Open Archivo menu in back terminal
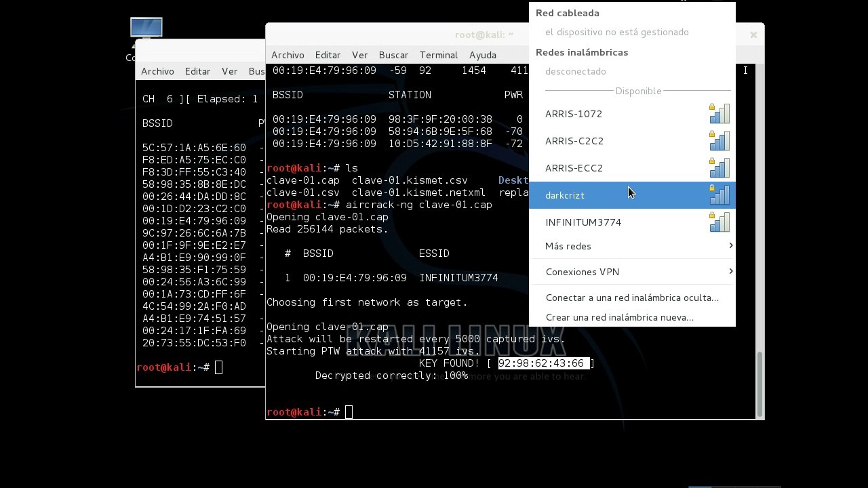This screenshot has width=868, height=488. pyautogui.click(x=157, y=71)
